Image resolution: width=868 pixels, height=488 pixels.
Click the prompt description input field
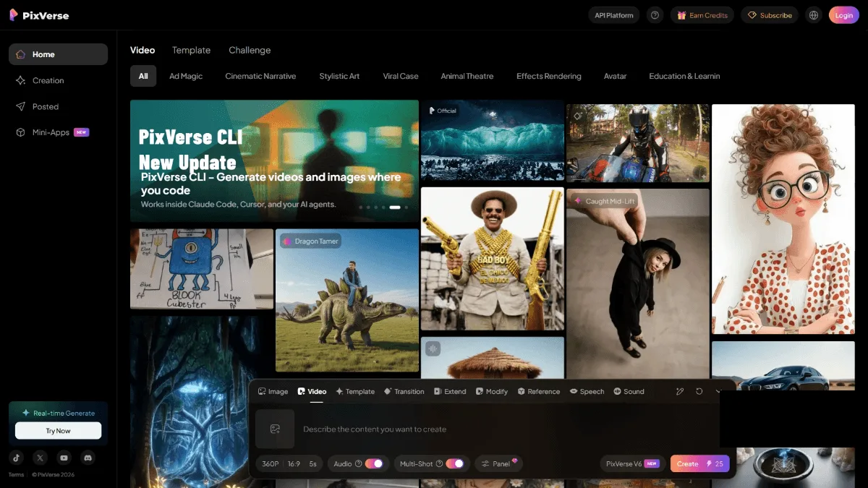click(x=506, y=429)
